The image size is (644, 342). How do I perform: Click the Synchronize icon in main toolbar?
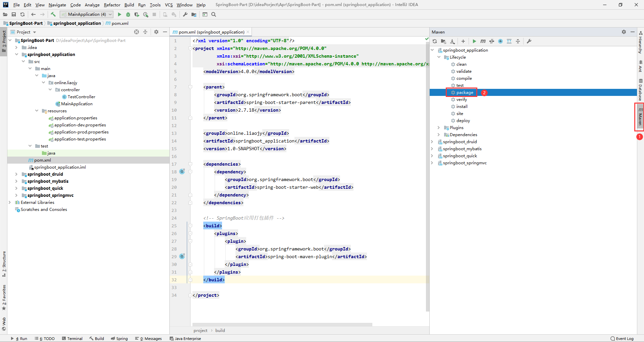pyautogui.click(x=22, y=14)
